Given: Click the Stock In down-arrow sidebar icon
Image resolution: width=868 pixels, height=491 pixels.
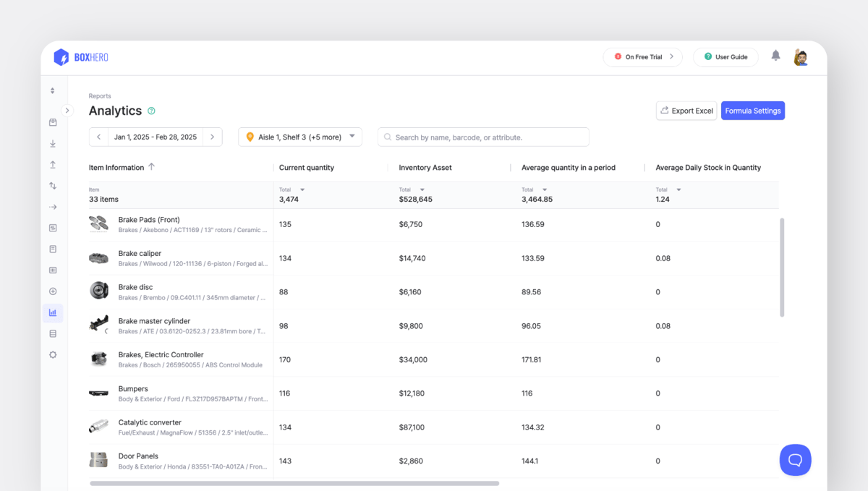Looking at the screenshot, I should 53,144.
